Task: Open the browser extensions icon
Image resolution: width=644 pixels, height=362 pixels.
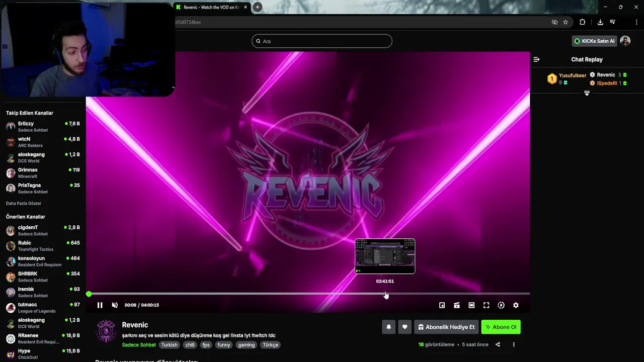Action: click(x=583, y=22)
